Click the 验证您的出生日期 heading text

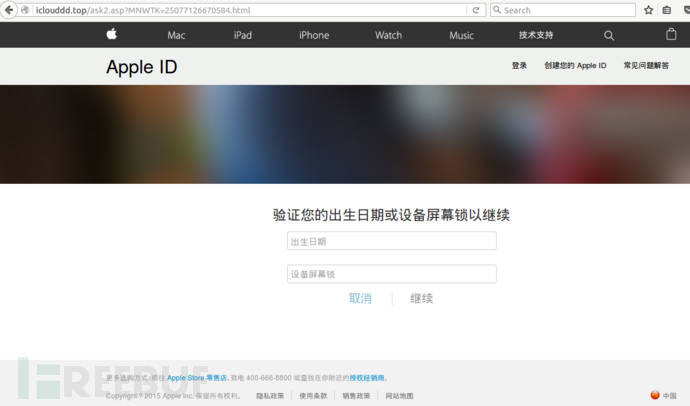391,215
